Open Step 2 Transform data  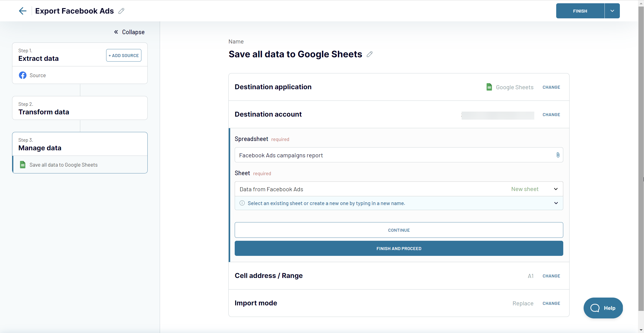(x=80, y=108)
